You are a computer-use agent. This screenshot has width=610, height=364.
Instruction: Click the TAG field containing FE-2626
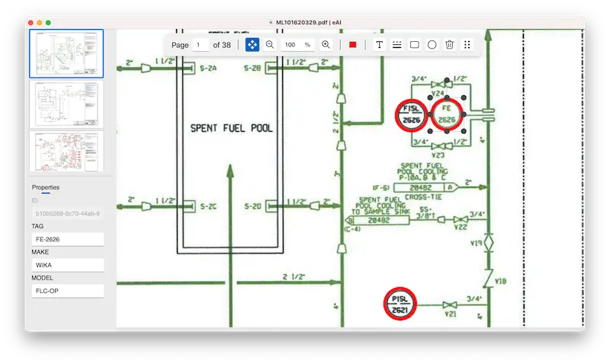[x=67, y=239]
